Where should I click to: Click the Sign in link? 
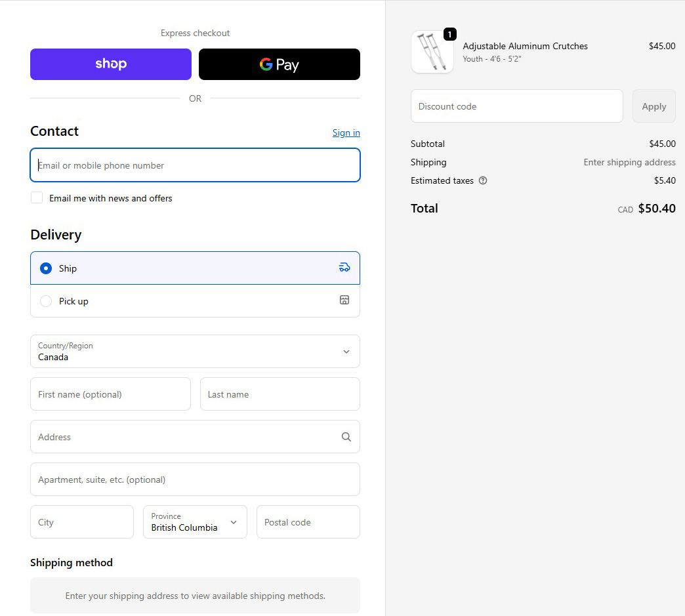click(346, 133)
